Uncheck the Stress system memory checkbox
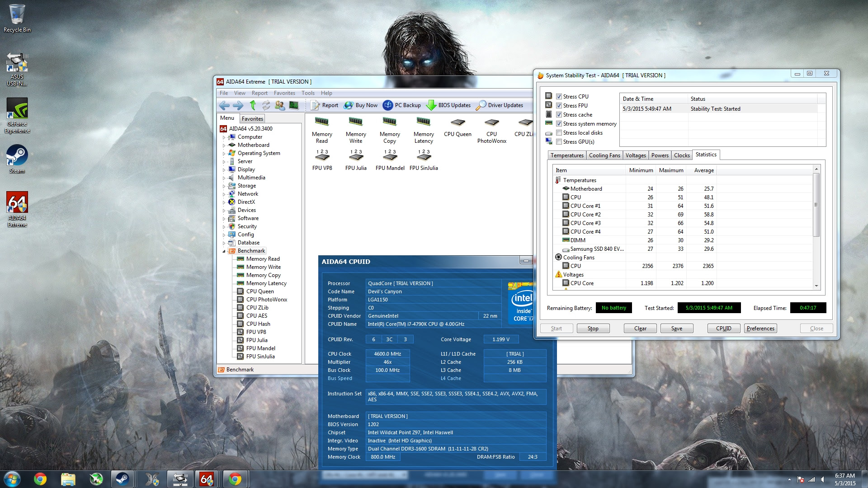 559,123
